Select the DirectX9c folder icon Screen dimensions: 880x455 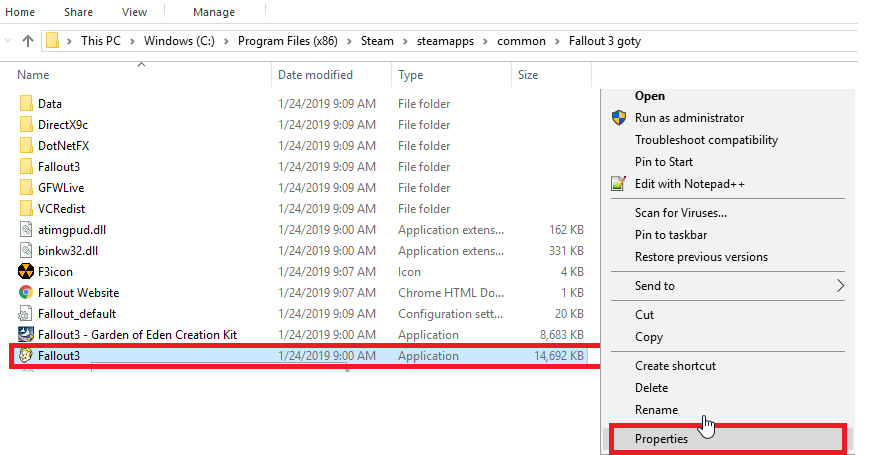(x=26, y=125)
